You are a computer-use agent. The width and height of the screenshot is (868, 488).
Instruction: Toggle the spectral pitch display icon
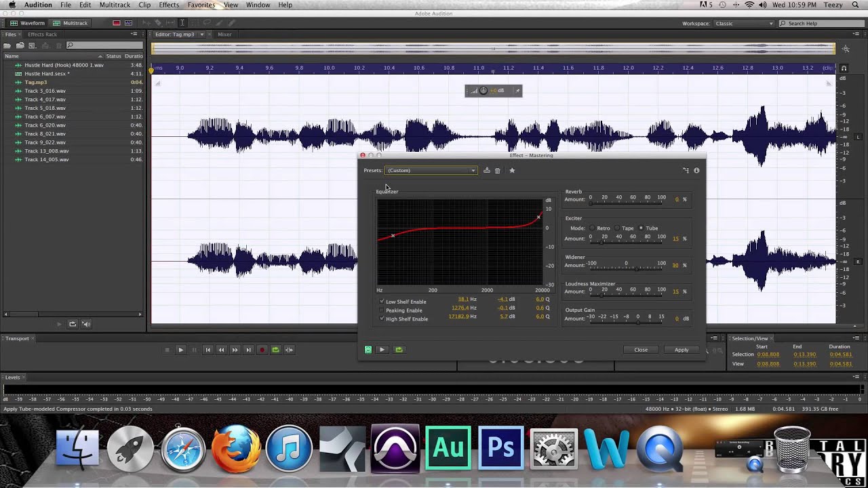[128, 23]
